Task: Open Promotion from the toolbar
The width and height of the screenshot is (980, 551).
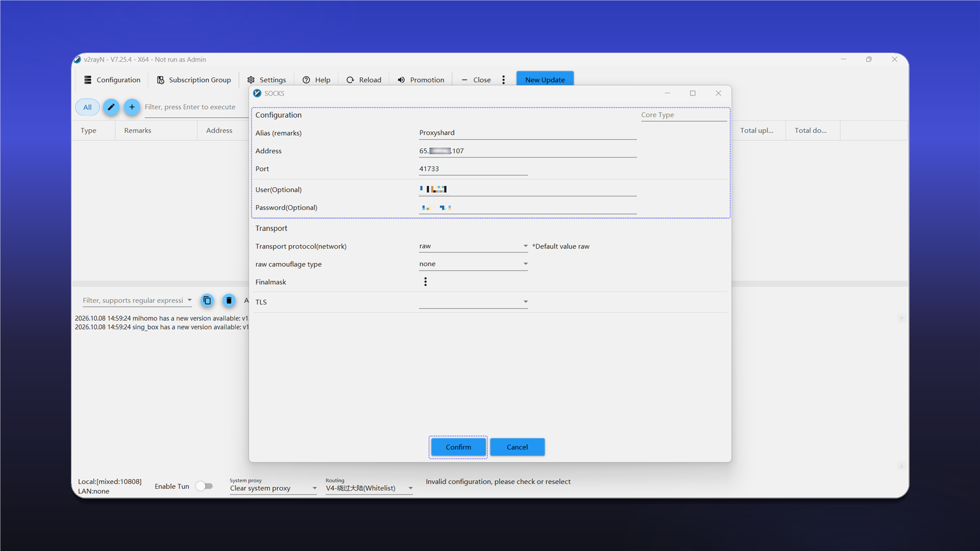Action: pos(421,80)
